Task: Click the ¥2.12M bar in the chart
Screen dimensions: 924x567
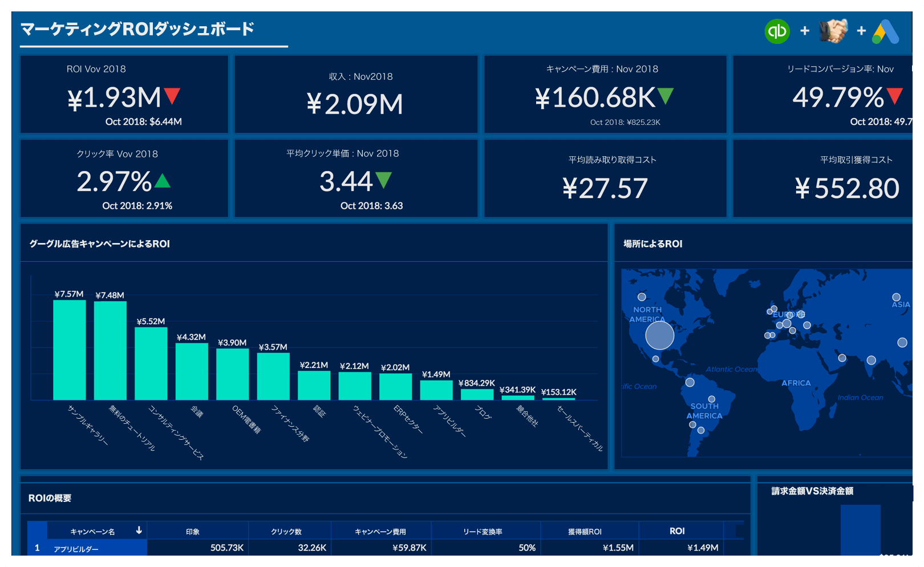Action: 355,386
